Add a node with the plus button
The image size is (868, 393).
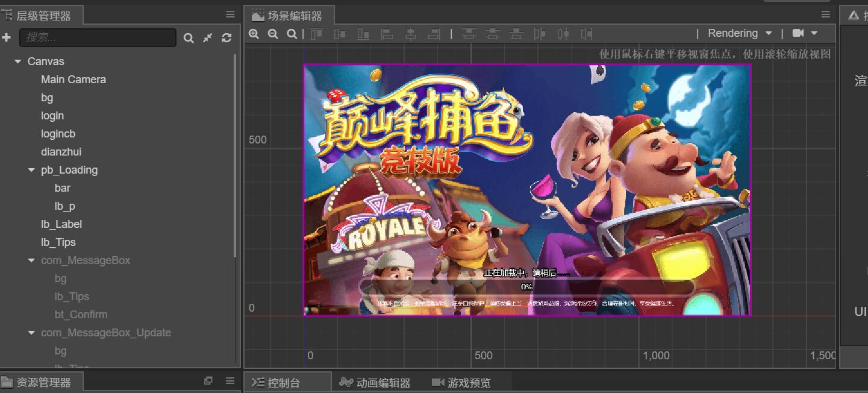tap(7, 38)
